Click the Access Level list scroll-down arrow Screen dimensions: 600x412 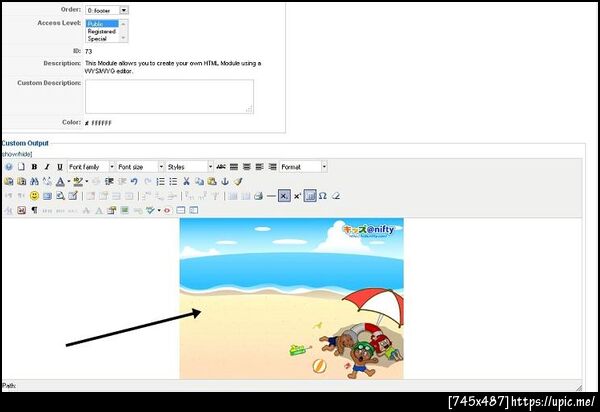(123, 38)
